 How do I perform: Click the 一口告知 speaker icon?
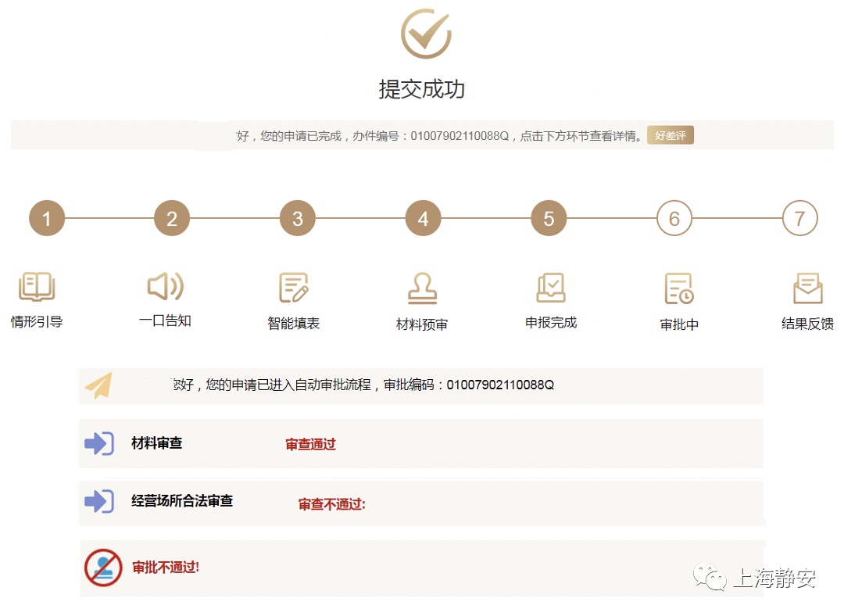[165, 287]
